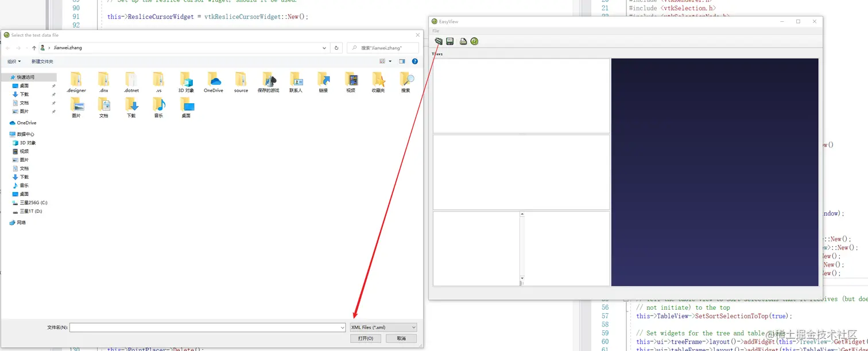Expand the address bar history dropdown
This screenshot has height=351, width=868.
point(324,48)
